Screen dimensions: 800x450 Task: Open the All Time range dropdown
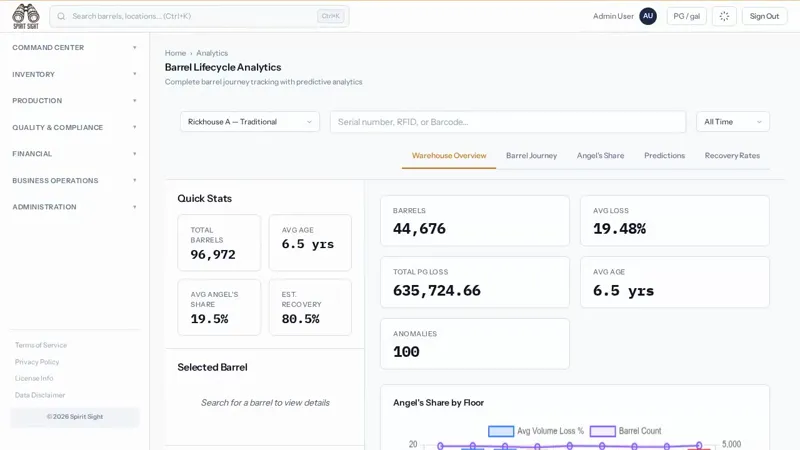pyautogui.click(x=733, y=122)
